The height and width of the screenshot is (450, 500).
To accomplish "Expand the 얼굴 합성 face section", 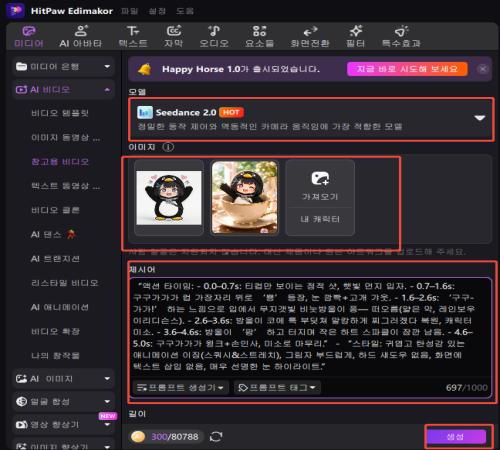I will pyautogui.click(x=63, y=402).
